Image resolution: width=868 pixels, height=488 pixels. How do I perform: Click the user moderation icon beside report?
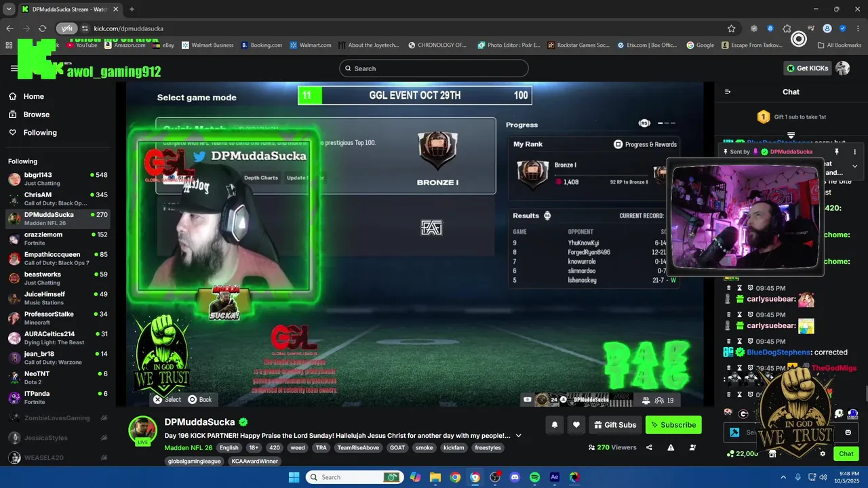(x=692, y=447)
